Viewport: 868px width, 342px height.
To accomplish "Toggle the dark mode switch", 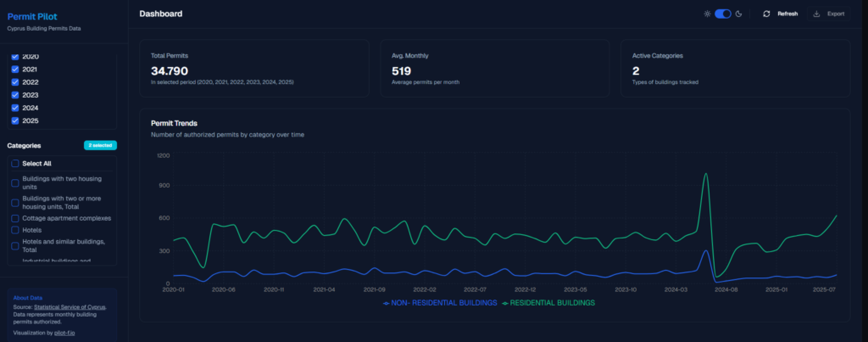I will (723, 14).
